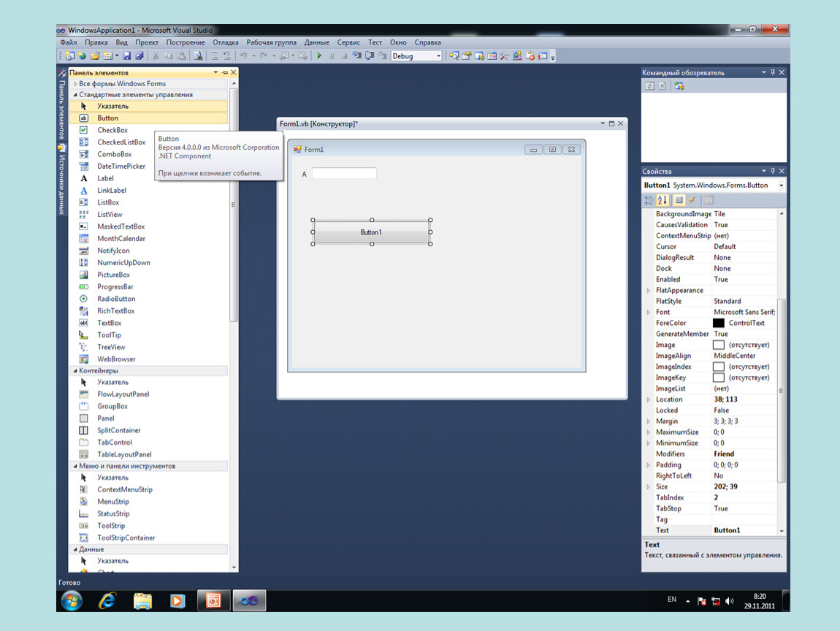This screenshot has width=840, height=631.
Task: Select the MenuStrip tool icon
Action: click(83, 502)
